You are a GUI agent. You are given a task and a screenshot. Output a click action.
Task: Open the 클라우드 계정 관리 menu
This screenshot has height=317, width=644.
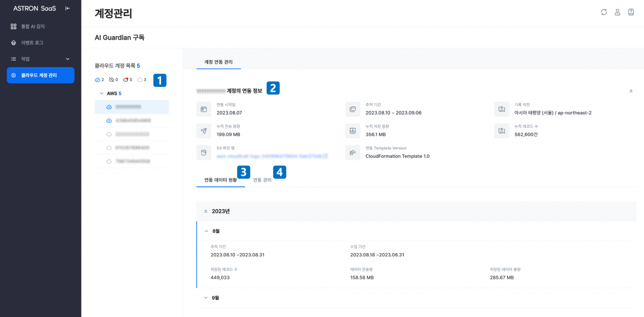coord(40,75)
